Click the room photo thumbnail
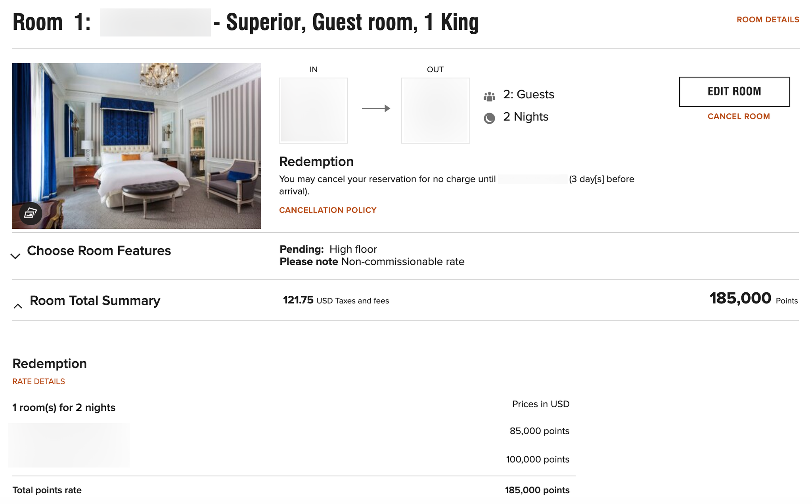Screen dimensions: 812x504 137,145
